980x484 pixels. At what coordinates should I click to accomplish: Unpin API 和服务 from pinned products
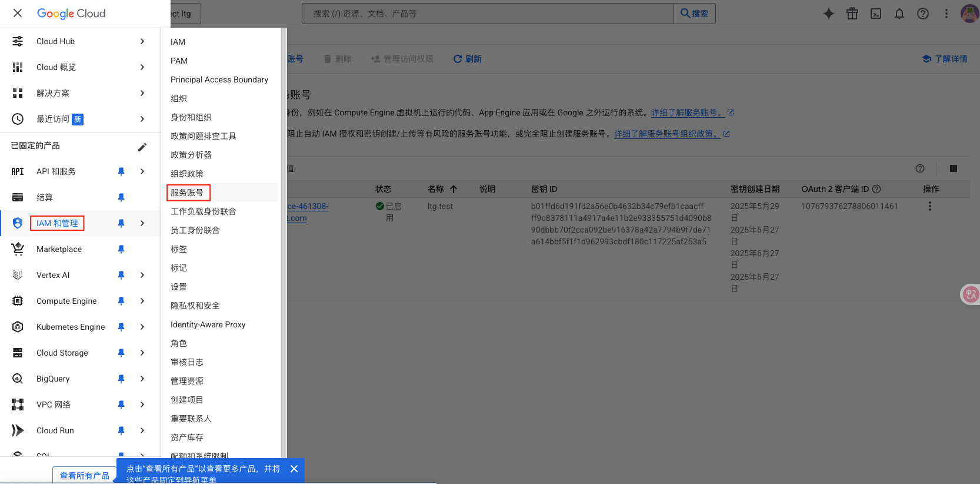pos(121,171)
